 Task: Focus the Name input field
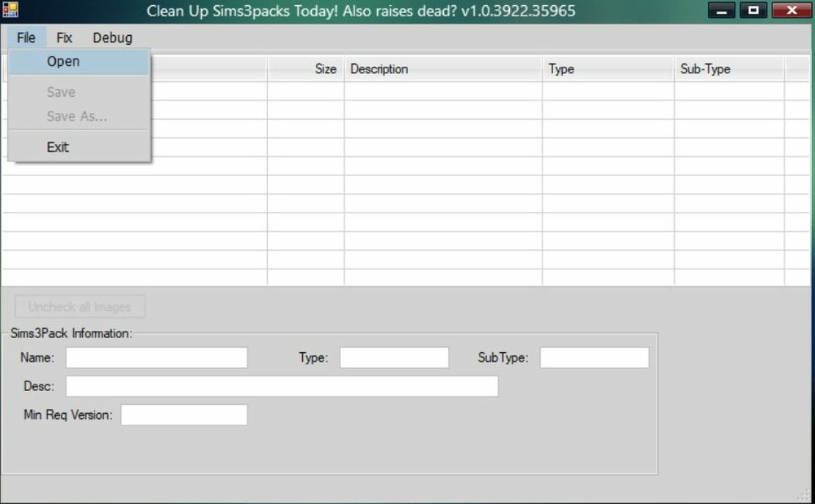[156, 357]
